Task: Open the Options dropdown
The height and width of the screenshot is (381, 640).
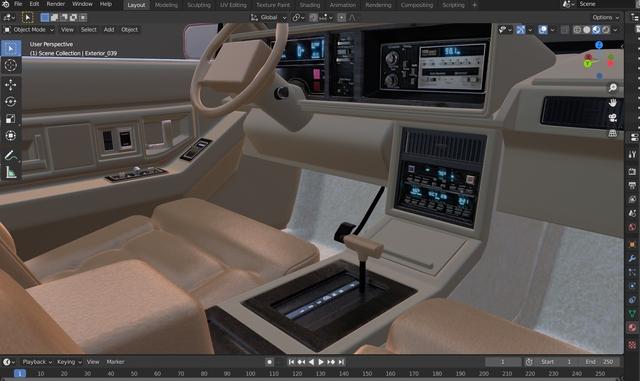Action: pos(605,17)
